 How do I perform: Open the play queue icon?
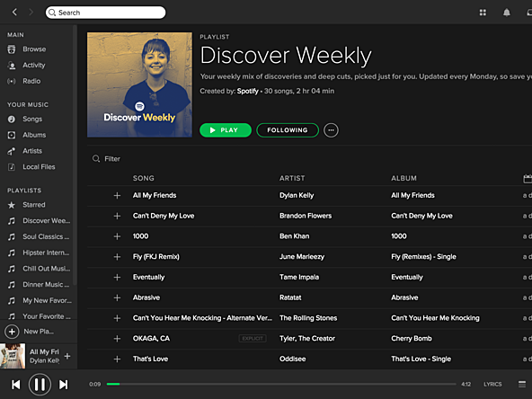coord(522,384)
